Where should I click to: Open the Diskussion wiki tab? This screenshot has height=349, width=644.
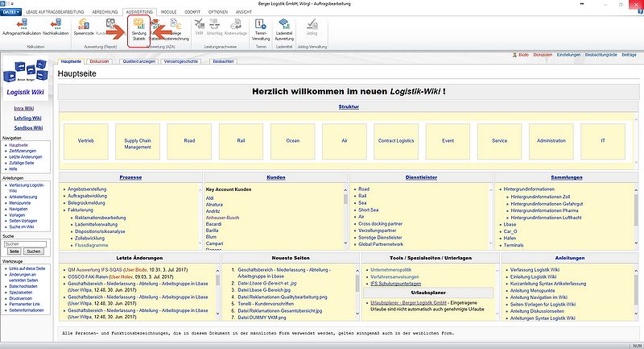tap(99, 61)
